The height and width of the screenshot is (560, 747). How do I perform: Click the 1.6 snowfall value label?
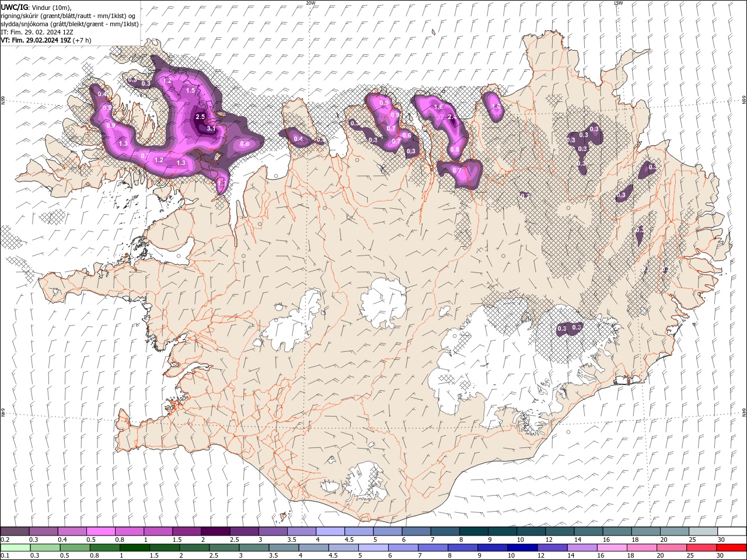[438, 107]
